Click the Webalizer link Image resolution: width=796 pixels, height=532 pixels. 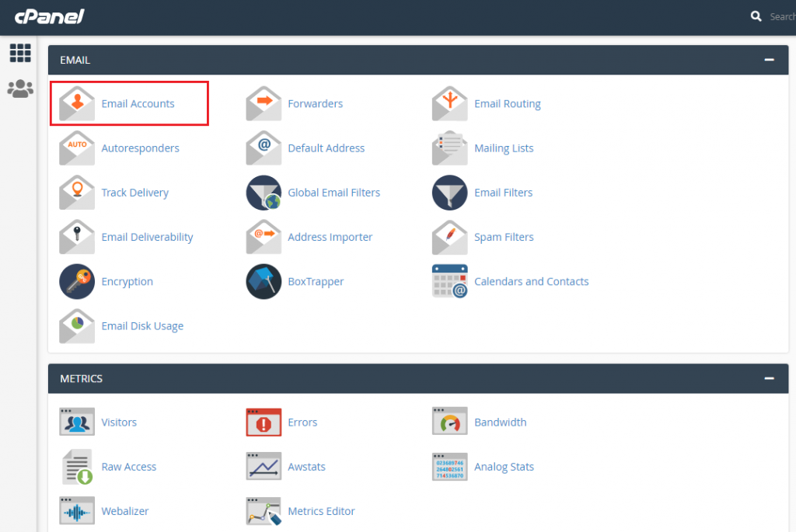point(125,511)
